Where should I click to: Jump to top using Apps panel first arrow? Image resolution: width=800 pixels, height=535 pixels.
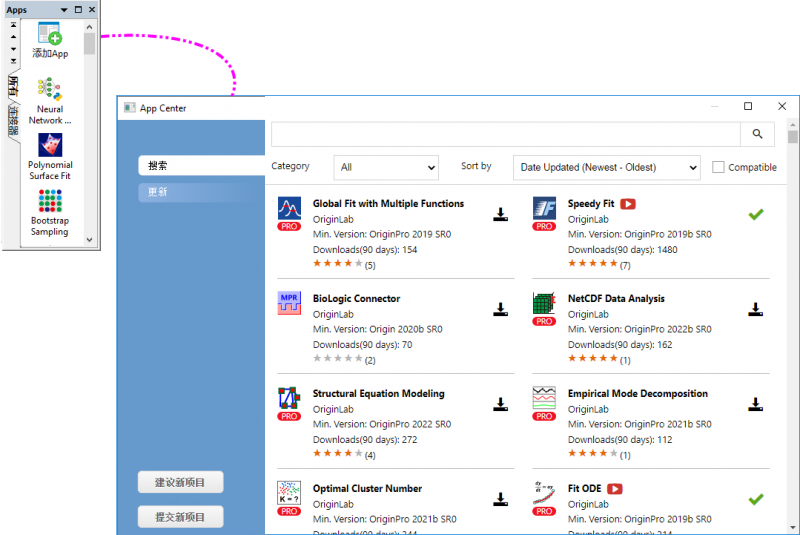(13, 24)
